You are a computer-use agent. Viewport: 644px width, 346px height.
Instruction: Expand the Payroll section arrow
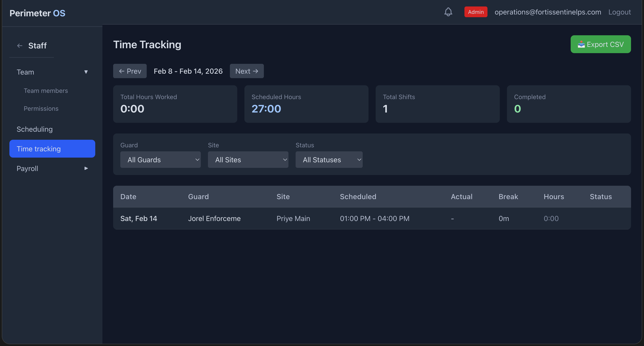[x=86, y=169]
